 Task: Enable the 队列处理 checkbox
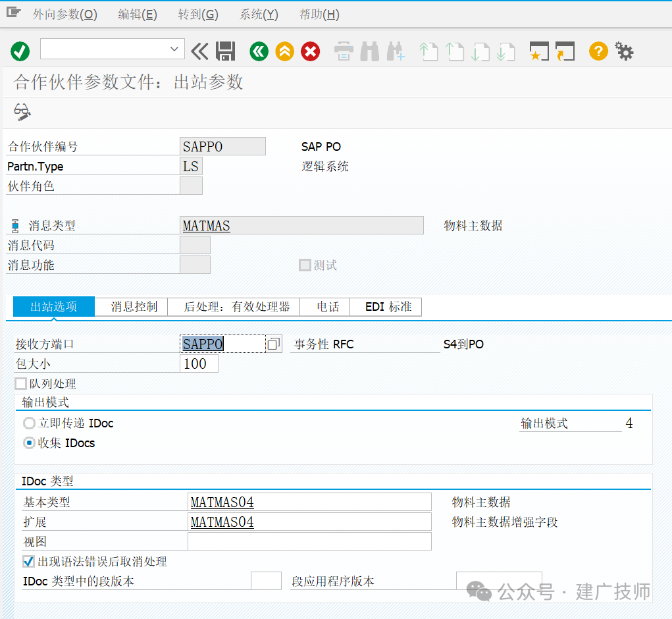tap(20, 384)
